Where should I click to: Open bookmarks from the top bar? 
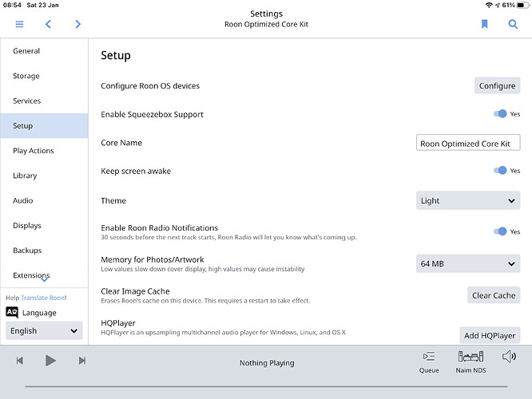(484, 24)
